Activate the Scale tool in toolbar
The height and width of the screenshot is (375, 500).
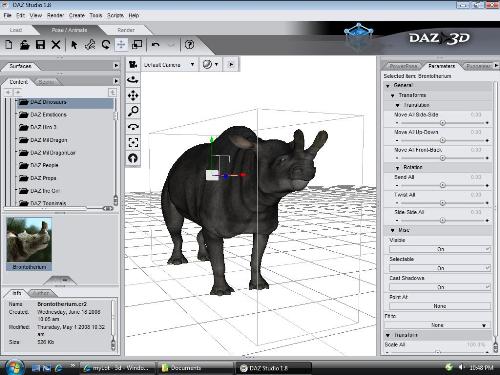(137, 45)
